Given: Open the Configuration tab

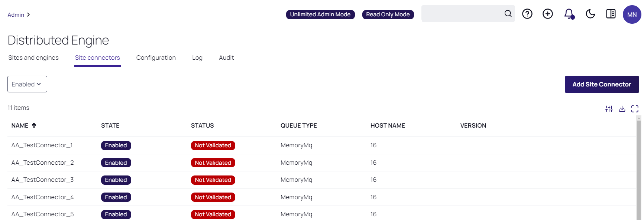Looking at the screenshot, I should (x=156, y=58).
